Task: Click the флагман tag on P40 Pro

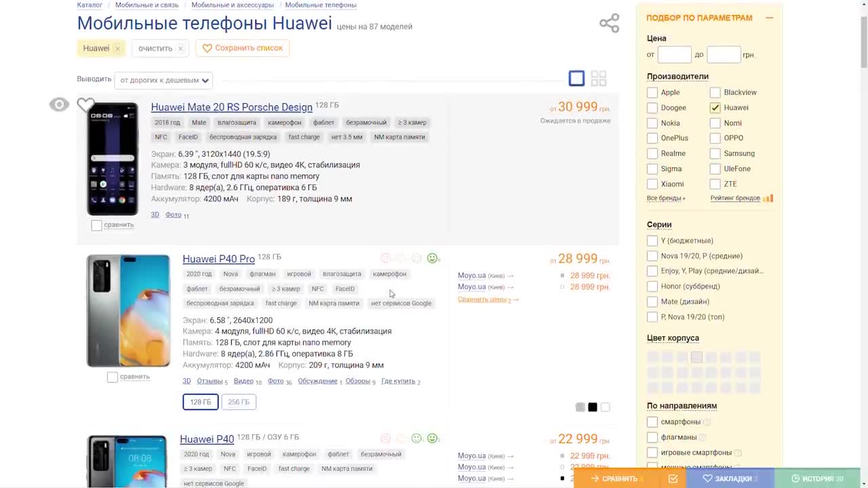Action: click(262, 274)
